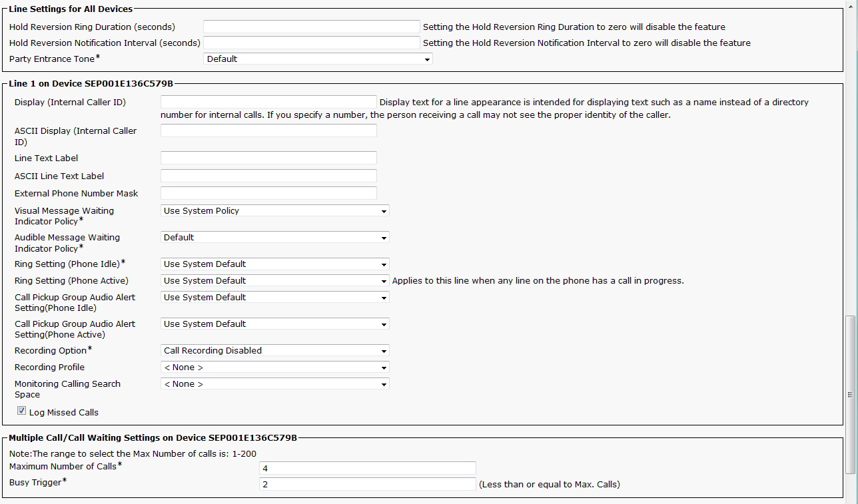Toggle the Log Missed Calls checkbox

point(22,411)
